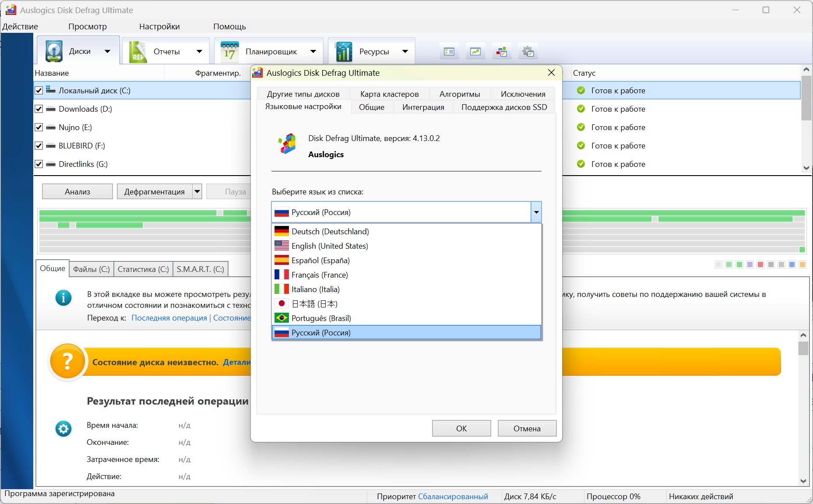
Task: Open the Настройки menu
Action: pyautogui.click(x=159, y=26)
